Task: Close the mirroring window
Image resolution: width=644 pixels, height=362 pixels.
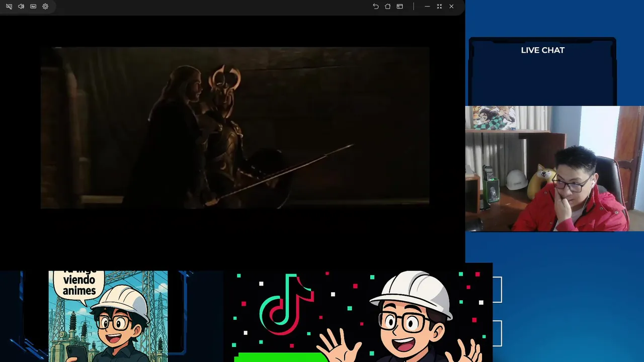Action: 451,7
